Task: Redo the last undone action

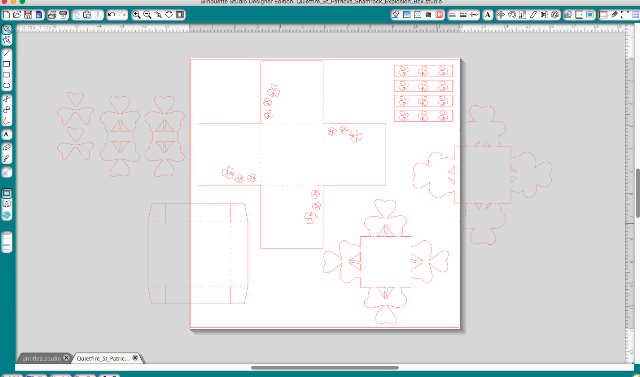Action: coord(122,15)
